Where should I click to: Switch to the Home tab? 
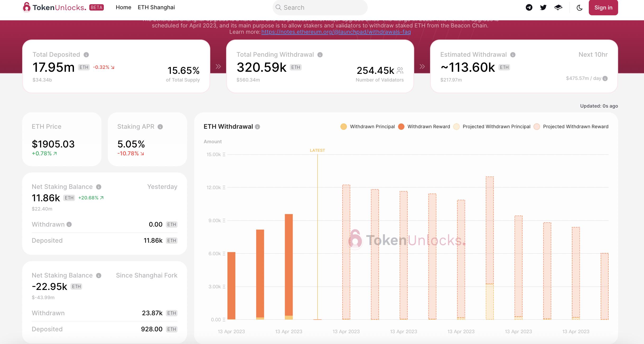click(123, 7)
